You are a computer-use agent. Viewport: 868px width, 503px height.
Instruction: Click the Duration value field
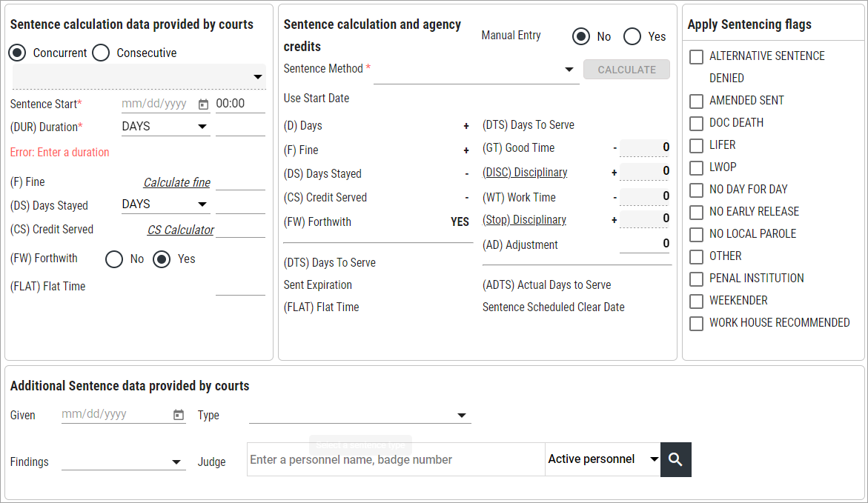[x=240, y=127]
